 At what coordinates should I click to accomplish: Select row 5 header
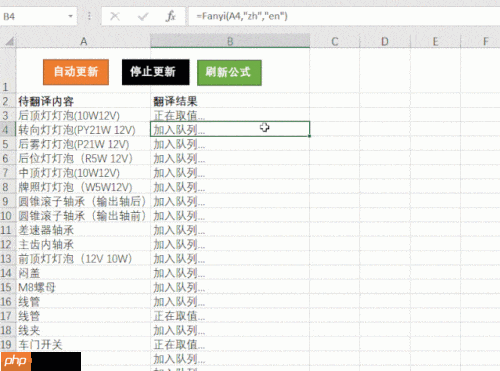tap(8, 144)
